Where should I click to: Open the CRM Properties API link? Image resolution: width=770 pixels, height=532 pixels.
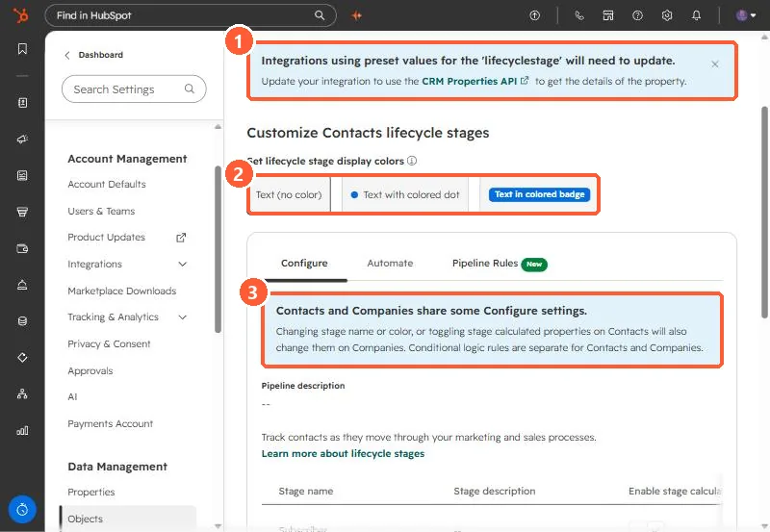click(x=475, y=81)
